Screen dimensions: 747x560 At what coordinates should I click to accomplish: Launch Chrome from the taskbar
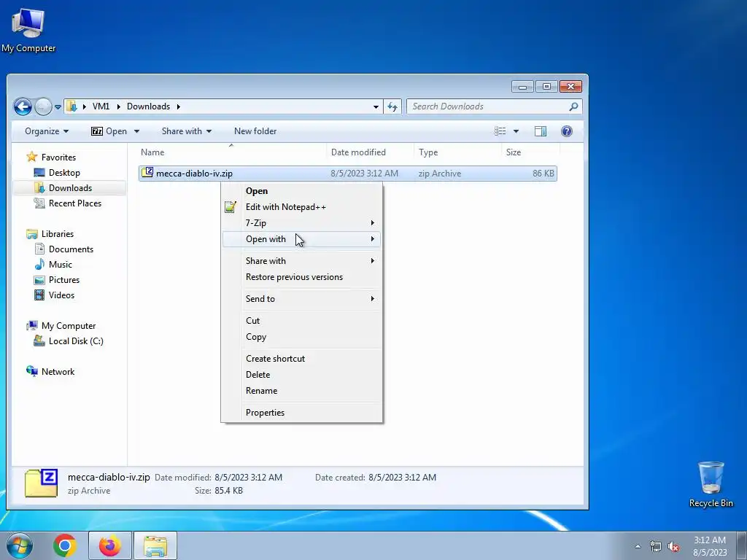65,545
